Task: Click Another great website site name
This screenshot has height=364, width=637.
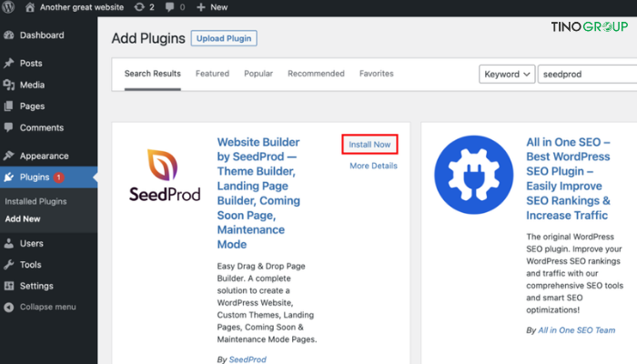Action: (82, 7)
